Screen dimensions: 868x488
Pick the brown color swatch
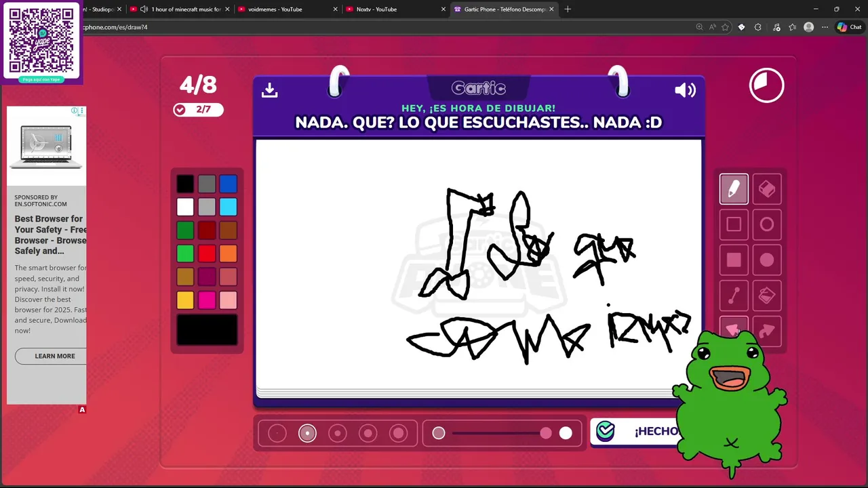tap(229, 230)
